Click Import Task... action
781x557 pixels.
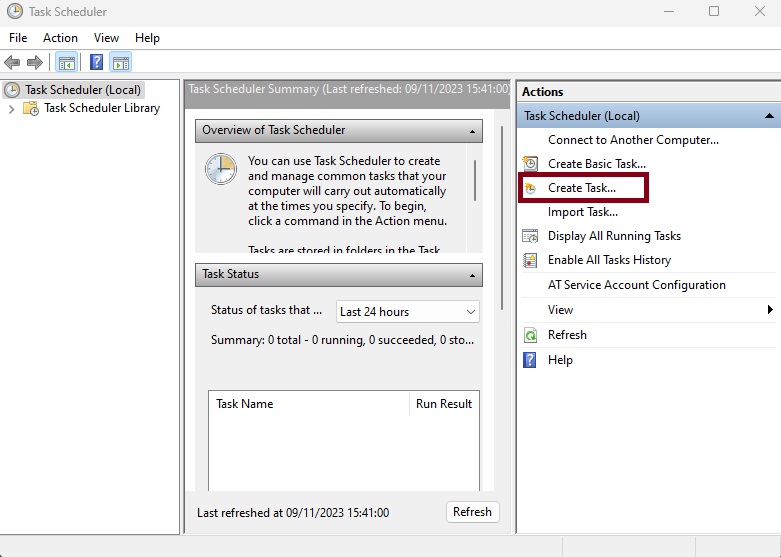click(583, 212)
